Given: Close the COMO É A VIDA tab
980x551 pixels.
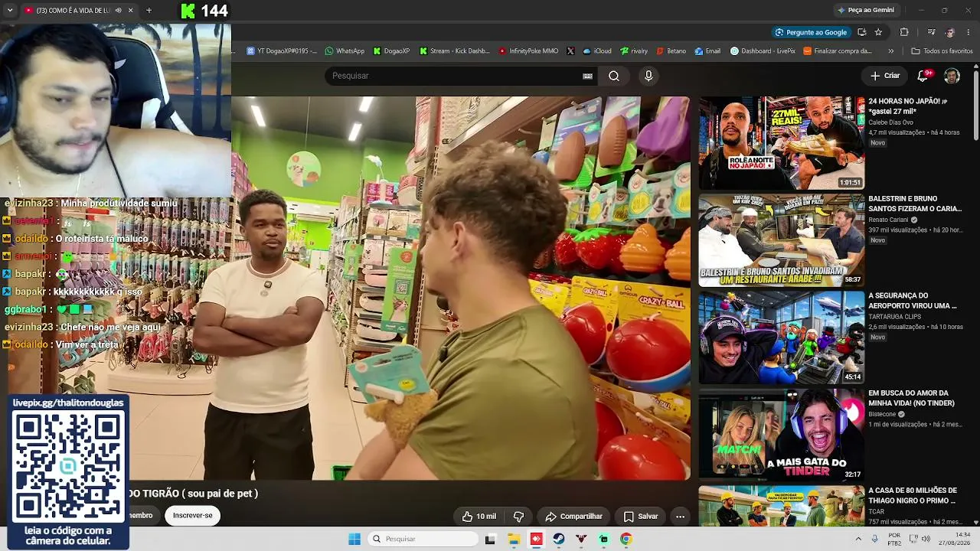Looking at the screenshot, I should [130, 11].
